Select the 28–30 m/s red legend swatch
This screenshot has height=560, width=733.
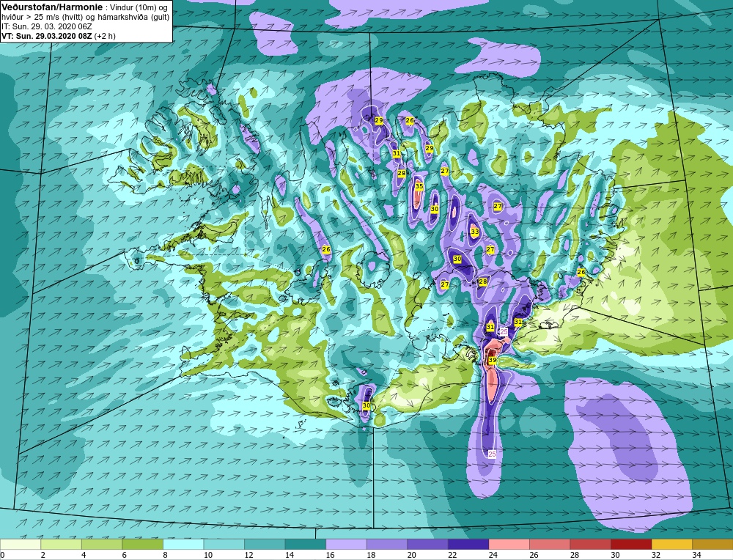point(590,544)
